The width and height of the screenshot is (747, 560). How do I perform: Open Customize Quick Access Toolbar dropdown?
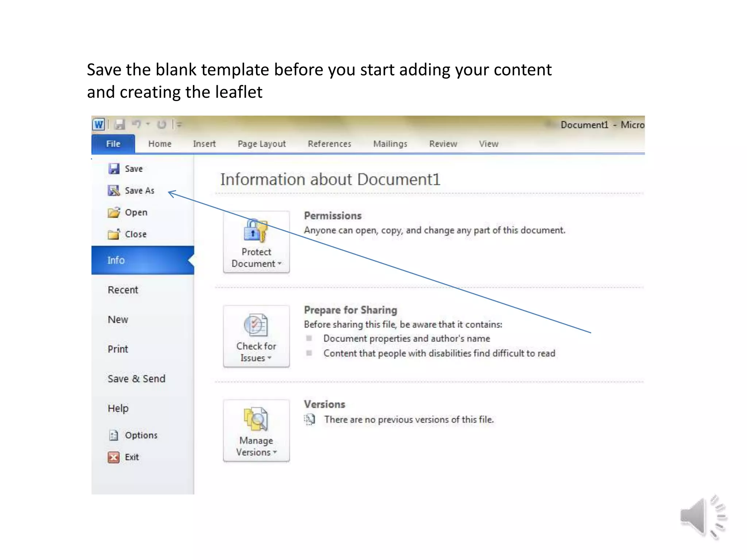tap(179, 125)
